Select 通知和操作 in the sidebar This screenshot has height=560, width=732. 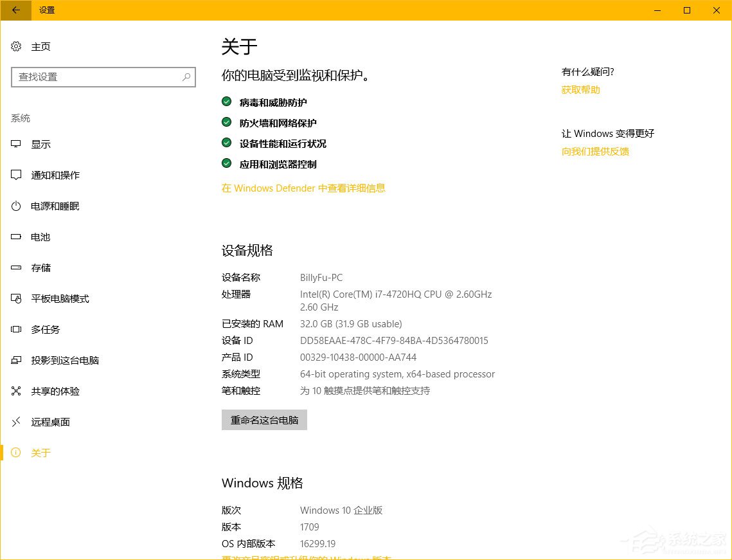(55, 175)
